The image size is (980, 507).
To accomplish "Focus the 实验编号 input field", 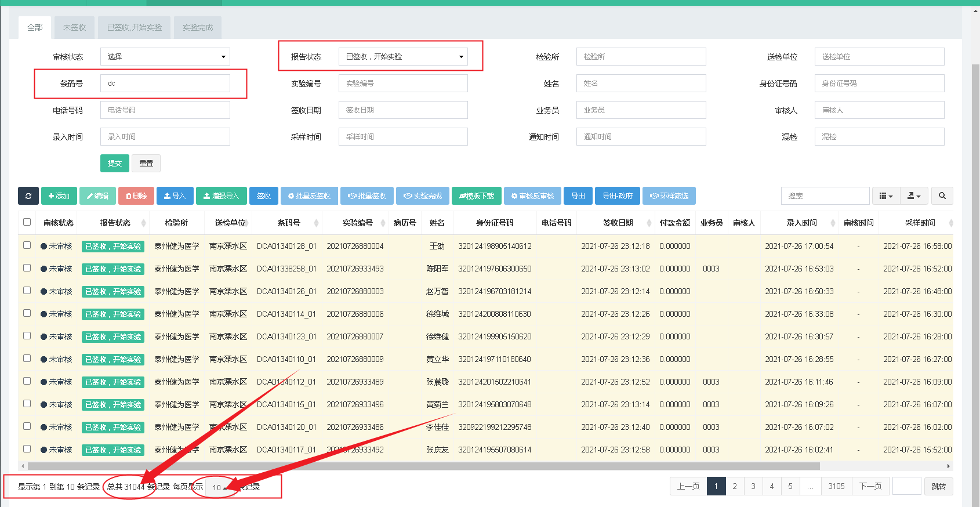I will click(403, 84).
